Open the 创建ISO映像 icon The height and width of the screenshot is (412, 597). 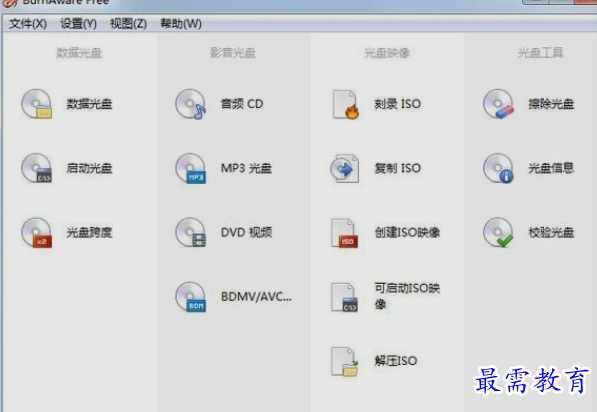pyautogui.click(x=345, y=233)
